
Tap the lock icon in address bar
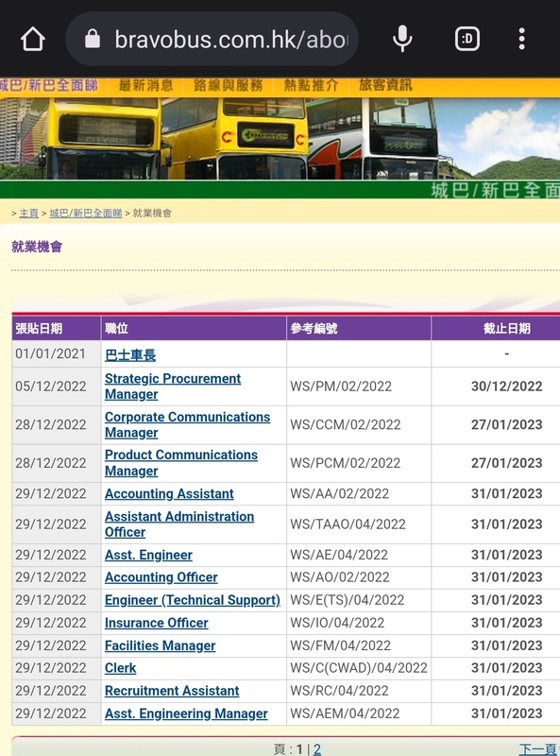[x=93, y=39]
